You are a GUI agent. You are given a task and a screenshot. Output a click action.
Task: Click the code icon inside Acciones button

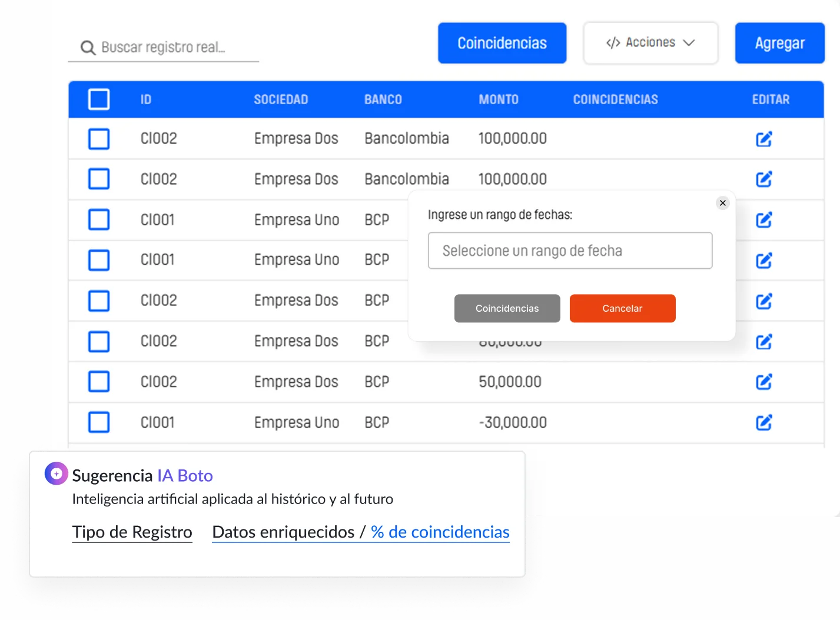coord(613,42)
